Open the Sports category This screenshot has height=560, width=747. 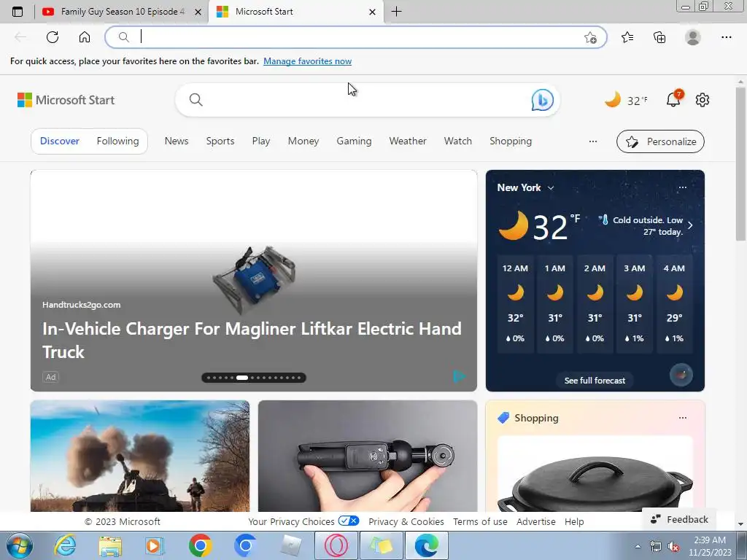(220, 141)
